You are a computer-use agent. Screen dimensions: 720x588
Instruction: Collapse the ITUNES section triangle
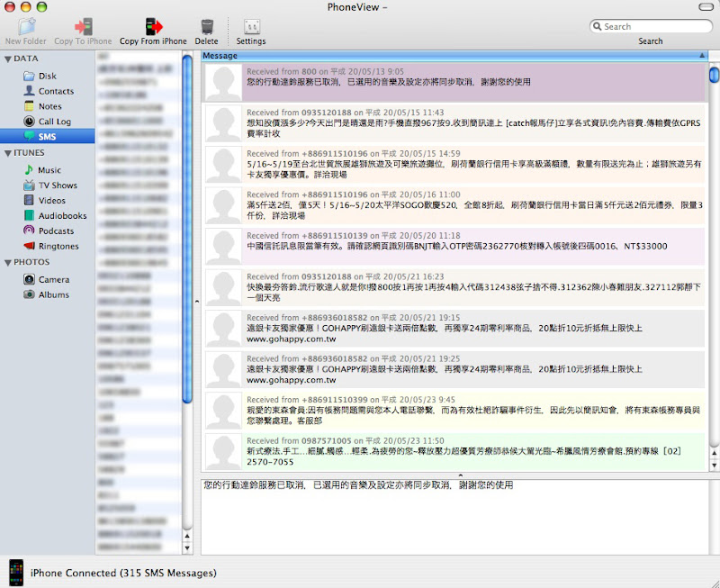8,153
